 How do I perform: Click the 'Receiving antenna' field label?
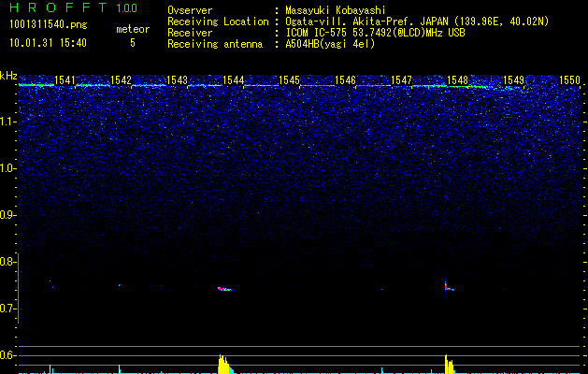click(215, 44)
